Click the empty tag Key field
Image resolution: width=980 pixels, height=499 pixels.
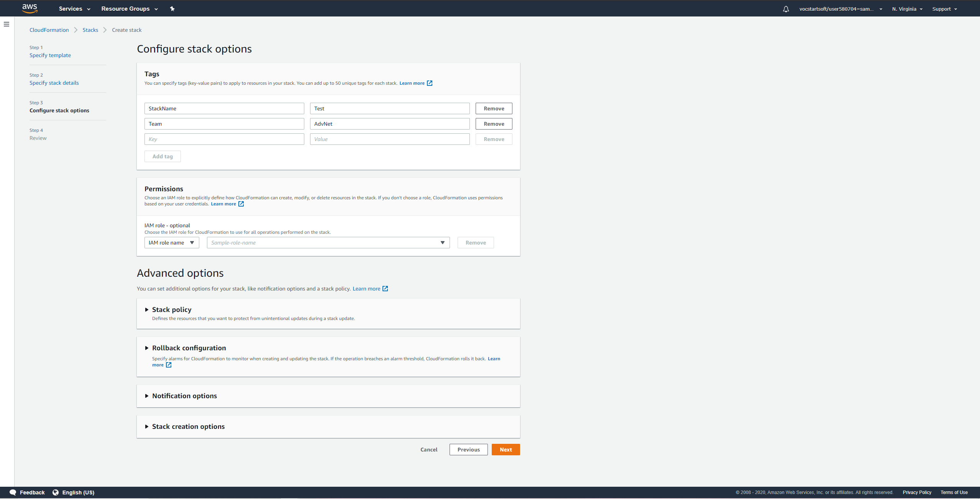(x=224, y=139)
